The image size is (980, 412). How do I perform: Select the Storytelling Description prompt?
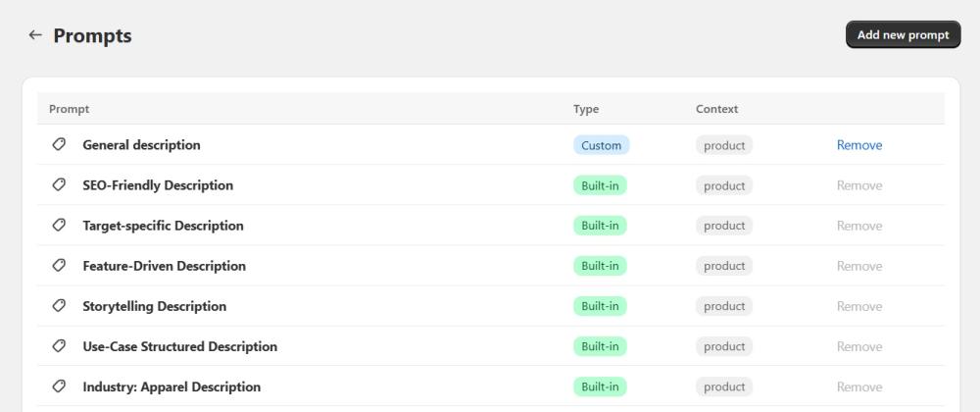[154, 306]
